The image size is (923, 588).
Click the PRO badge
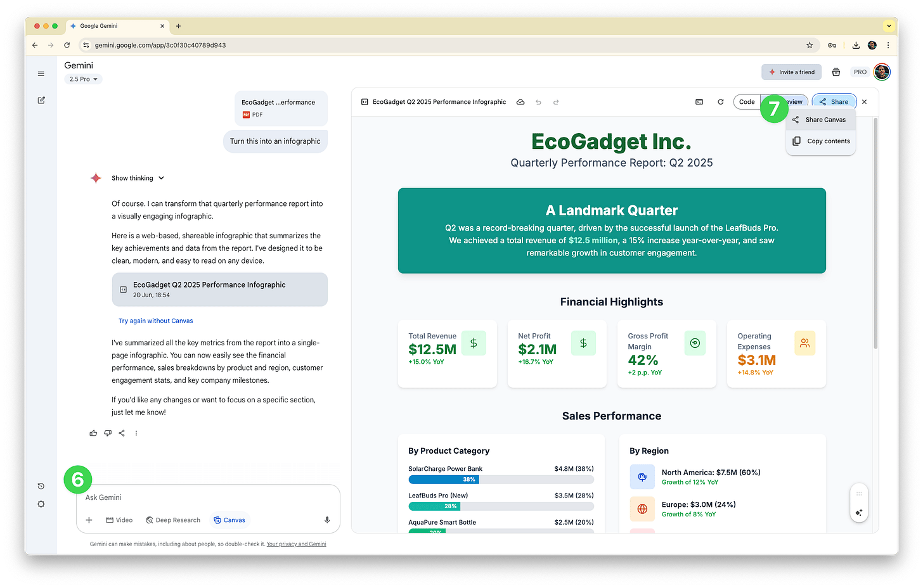pos(860,72)
